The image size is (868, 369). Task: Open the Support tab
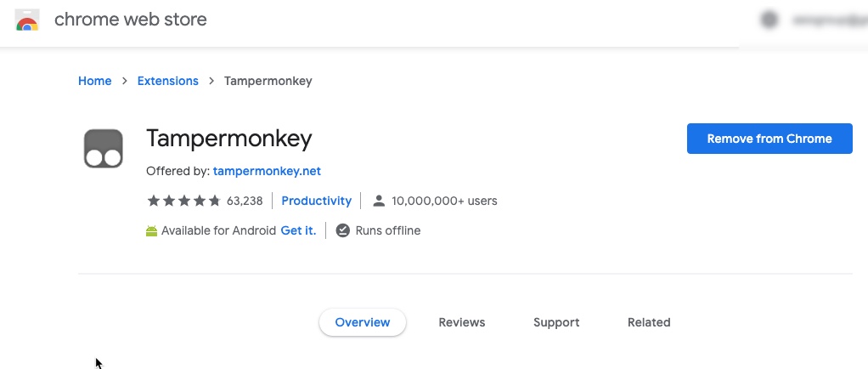pos(556,322)
